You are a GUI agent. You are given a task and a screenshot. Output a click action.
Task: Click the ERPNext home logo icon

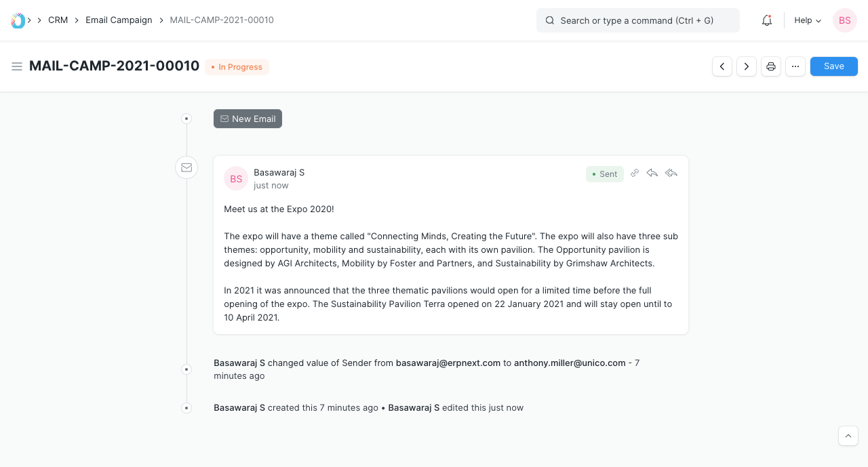click(18, 20)
